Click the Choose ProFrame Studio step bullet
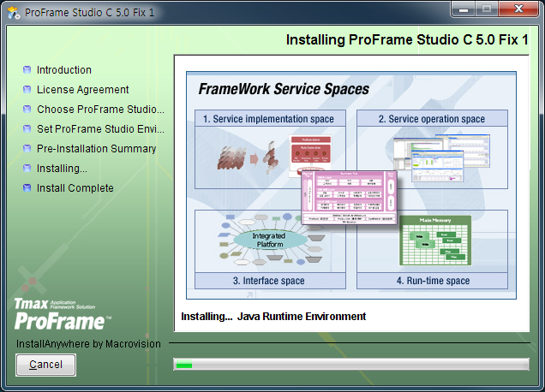Screen dimensions: 545x392 (x=27, y=110)
